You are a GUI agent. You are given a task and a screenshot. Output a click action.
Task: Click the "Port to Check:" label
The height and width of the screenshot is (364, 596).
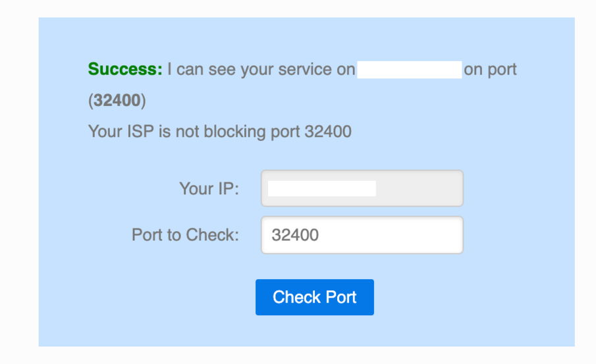[185, 235]
